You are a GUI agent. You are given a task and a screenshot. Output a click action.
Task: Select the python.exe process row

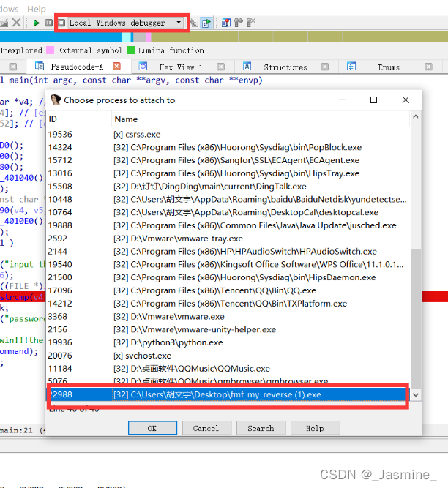pos(228,342)
